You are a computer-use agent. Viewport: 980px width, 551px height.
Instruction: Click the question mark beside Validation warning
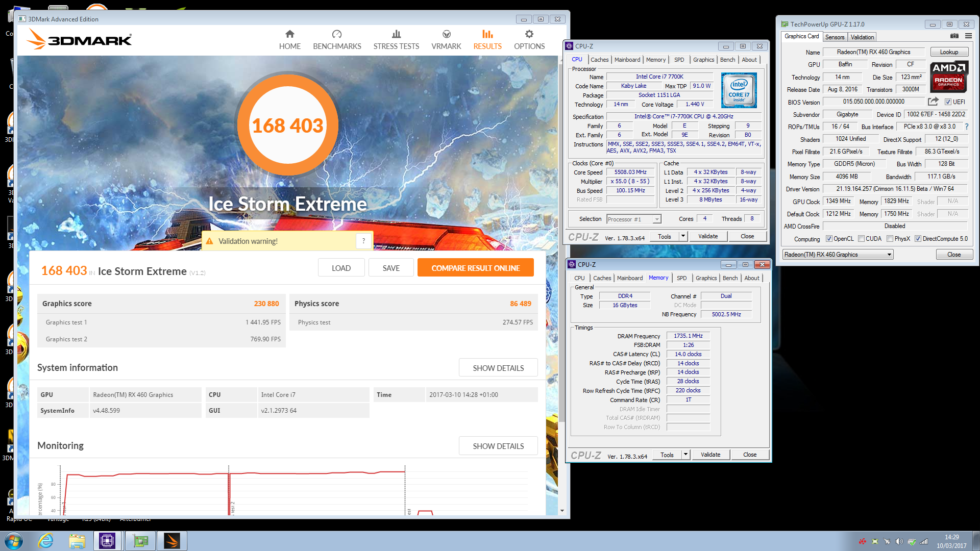click(363, 241)
